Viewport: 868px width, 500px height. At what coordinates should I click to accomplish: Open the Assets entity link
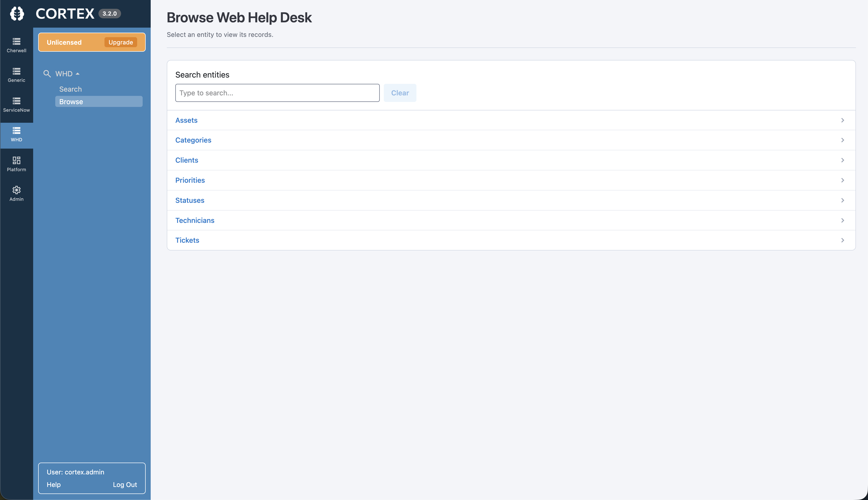tap(186, 120)
